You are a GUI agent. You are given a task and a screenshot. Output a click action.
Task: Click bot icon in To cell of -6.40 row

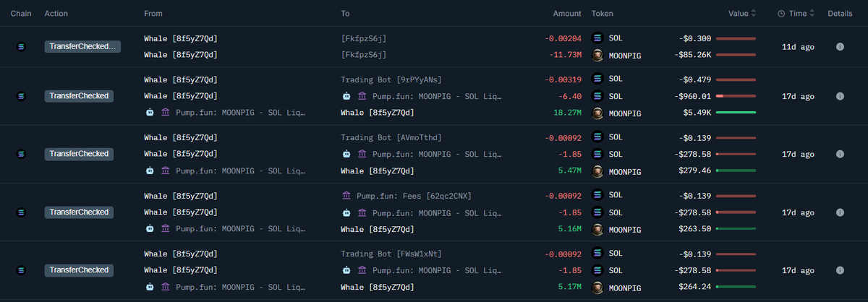[x=346, y=95]
